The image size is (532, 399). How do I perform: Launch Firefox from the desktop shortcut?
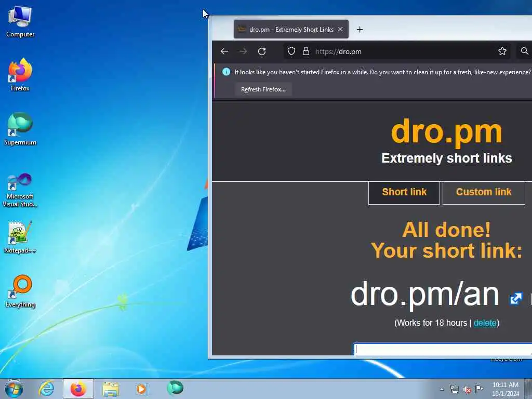coord(20,75)
